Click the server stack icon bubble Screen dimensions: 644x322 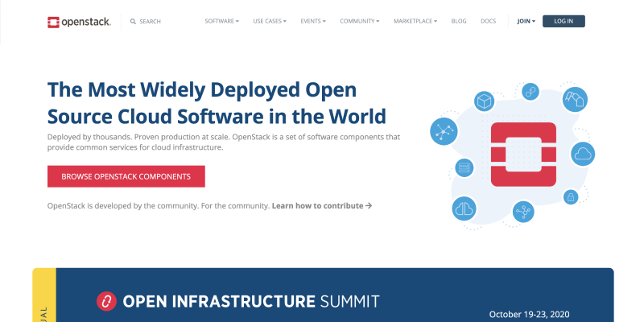point(463,167)
